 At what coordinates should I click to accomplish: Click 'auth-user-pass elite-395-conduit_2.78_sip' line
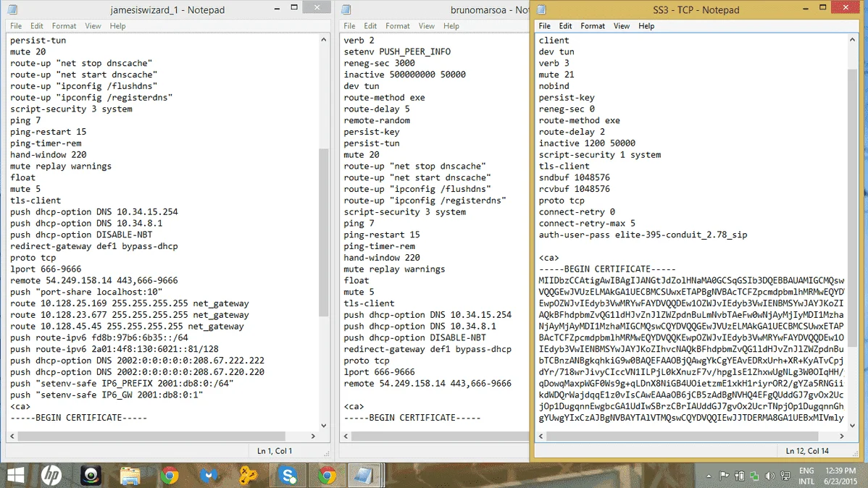pos(643,235)
